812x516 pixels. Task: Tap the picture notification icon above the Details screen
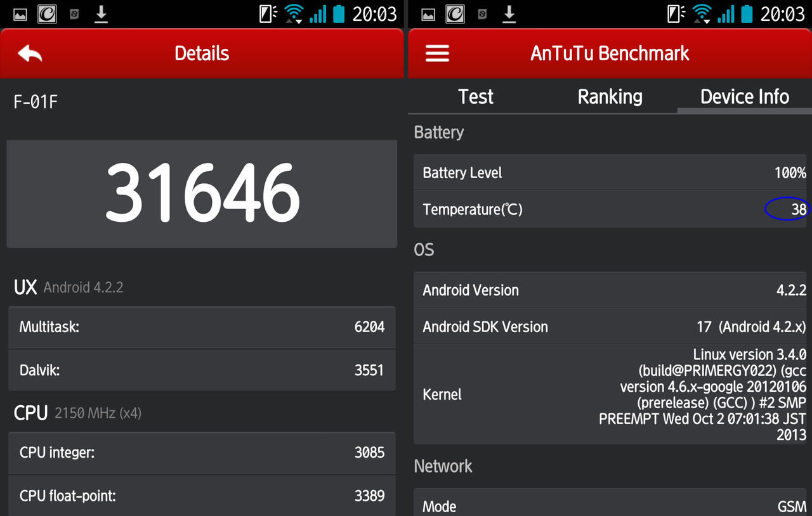(x=20, y=14)
